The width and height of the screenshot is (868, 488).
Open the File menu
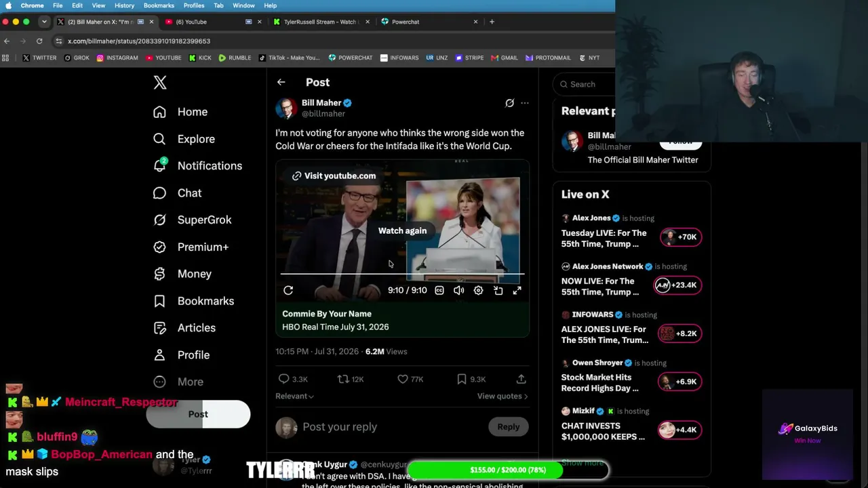(58, 5)
